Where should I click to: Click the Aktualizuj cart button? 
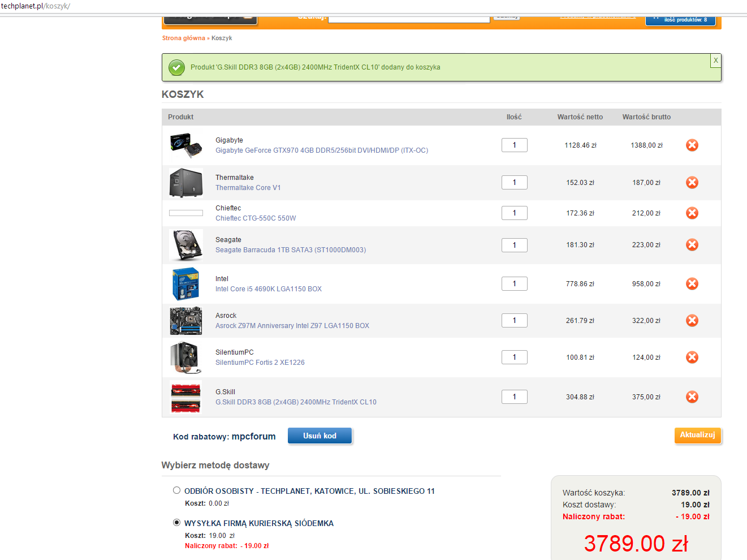697,435
